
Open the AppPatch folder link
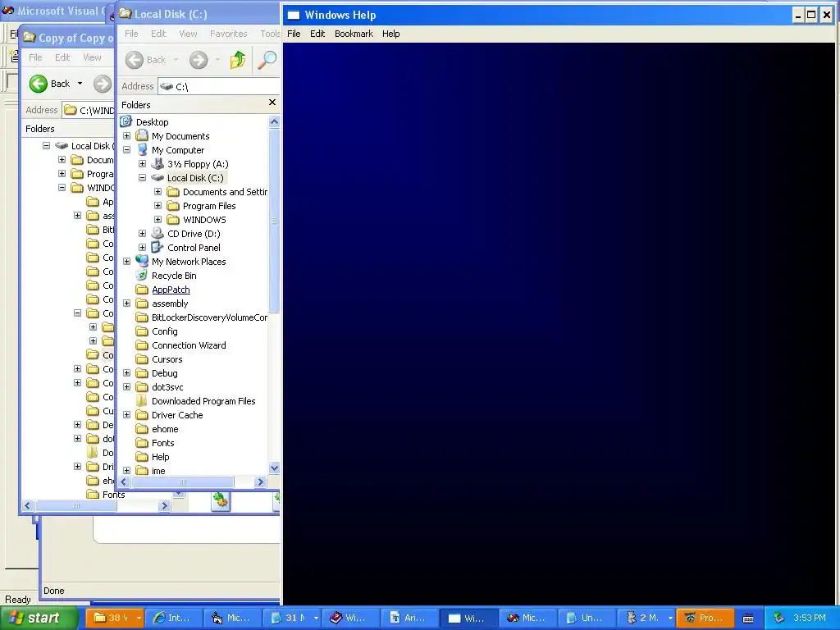click(x=171, y=290)
